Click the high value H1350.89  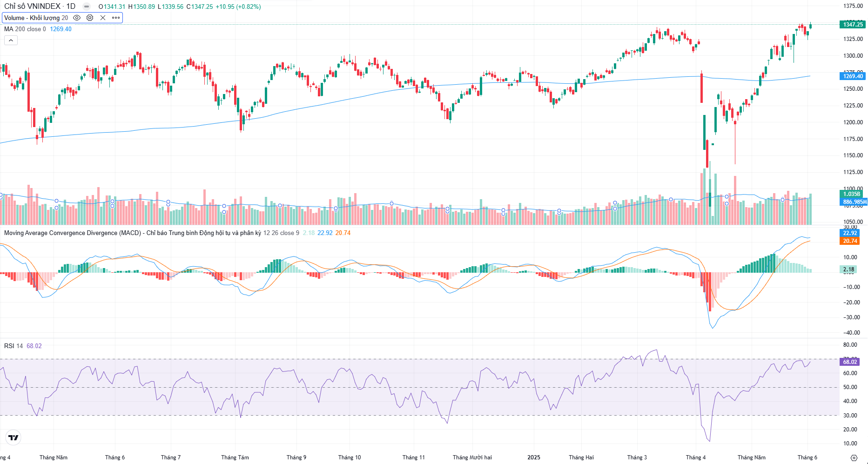coord(141,7)
